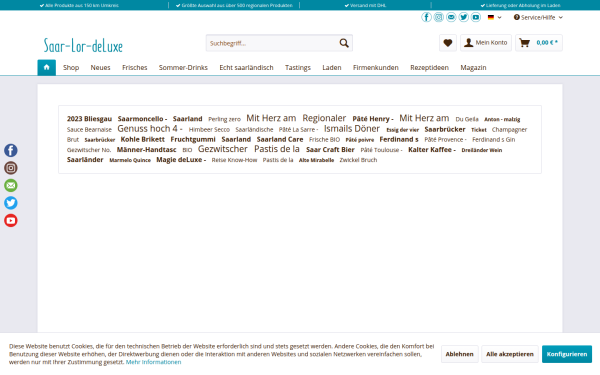
Task: Open Twitter icon in top header
Action: (463, 17)
